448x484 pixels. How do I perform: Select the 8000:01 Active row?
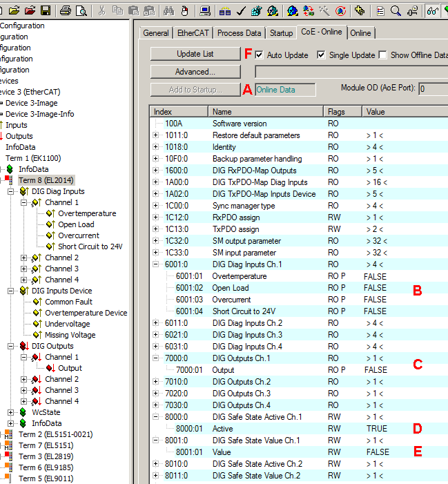tap(299, 429)
